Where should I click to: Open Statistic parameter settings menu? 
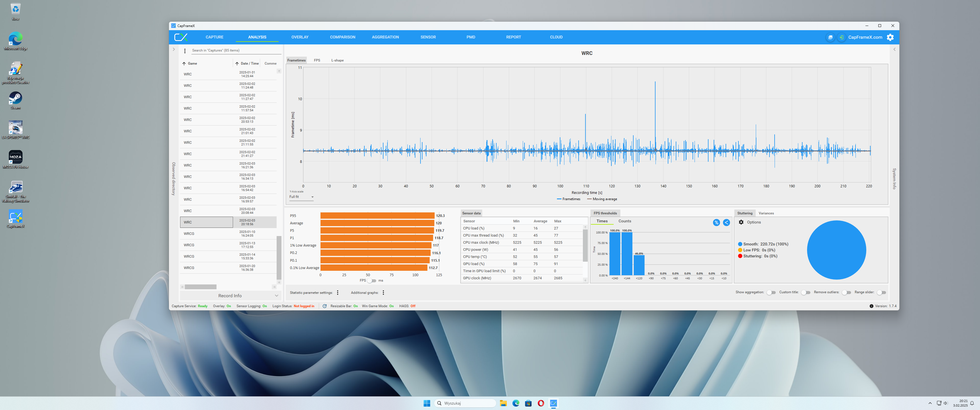point(338,292)
